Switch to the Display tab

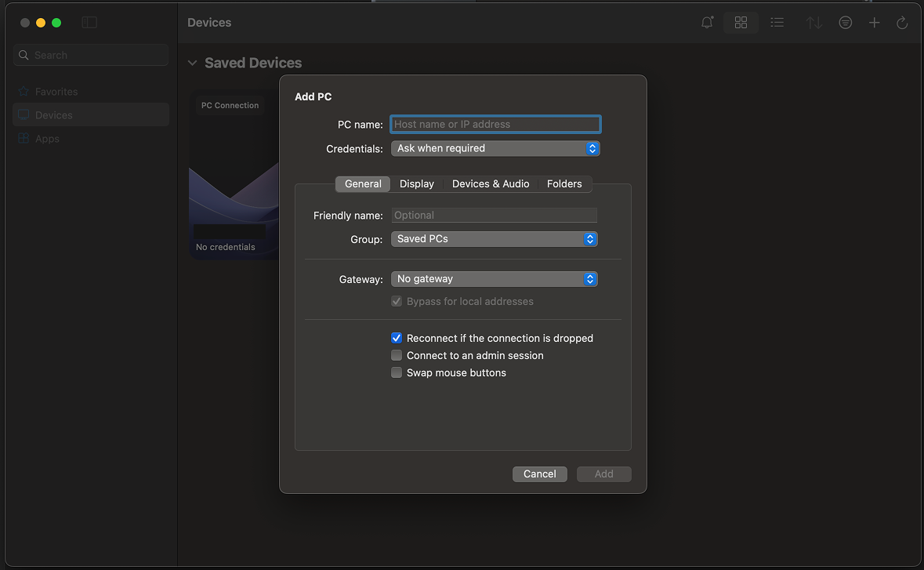pyautogui.click(x=416, y=183)
